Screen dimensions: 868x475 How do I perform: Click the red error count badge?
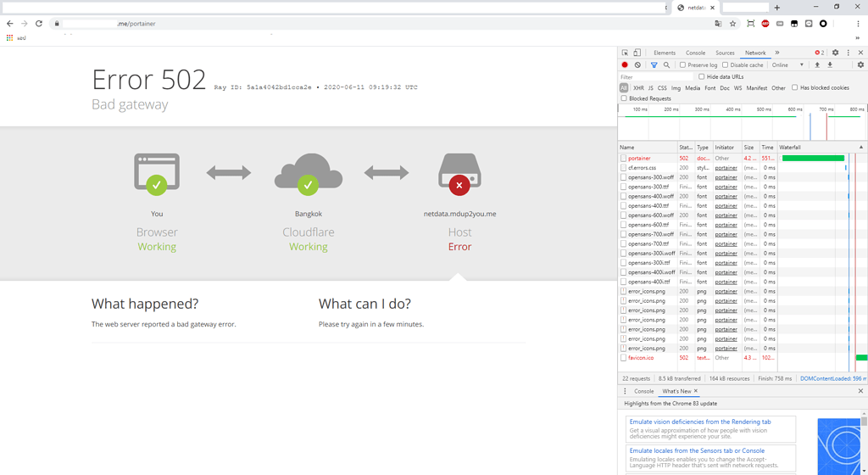click(x=820, y=53)
